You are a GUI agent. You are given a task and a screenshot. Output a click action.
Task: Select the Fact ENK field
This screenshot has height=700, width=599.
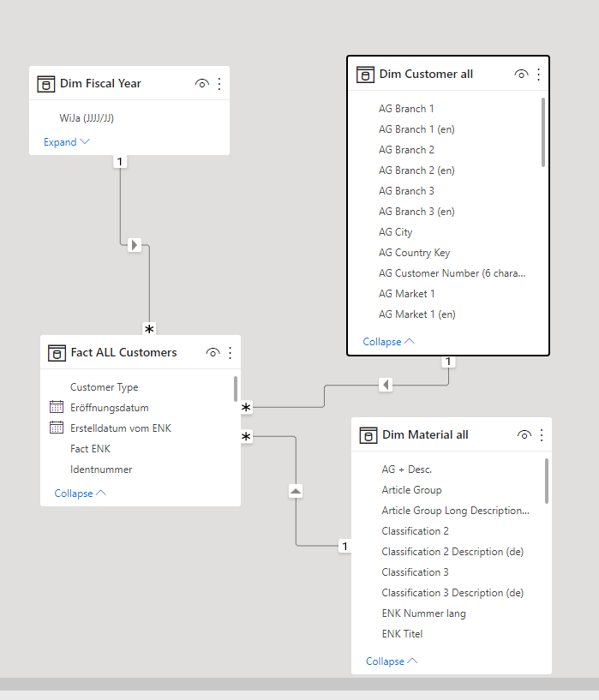point(90,449)
